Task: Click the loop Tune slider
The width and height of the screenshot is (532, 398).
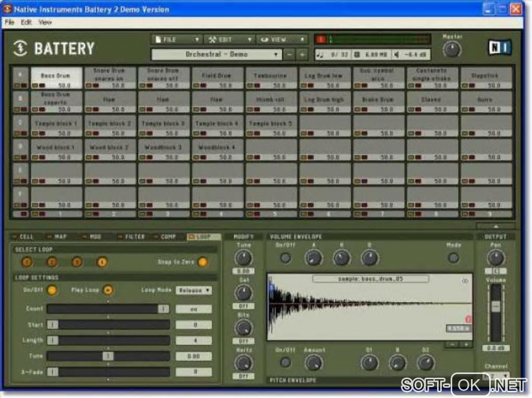Action: tap(108, 356)
